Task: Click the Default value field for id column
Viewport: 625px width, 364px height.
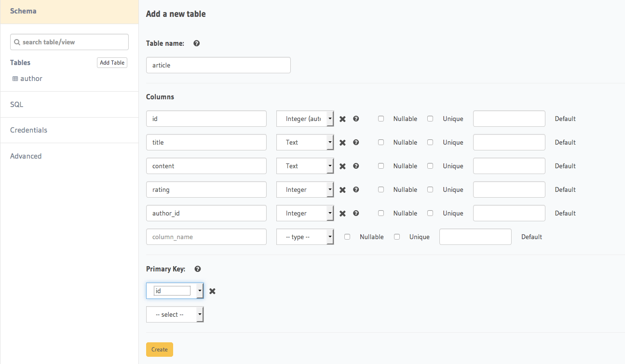Action: pyautogui.click(x=509, y=119)
